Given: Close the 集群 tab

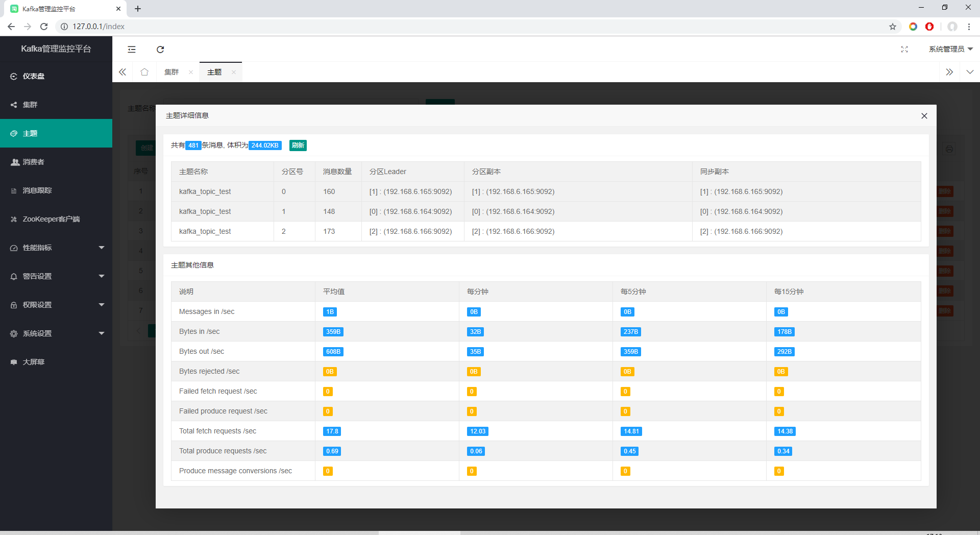Looking at the screenshot, I should (191, 72).
